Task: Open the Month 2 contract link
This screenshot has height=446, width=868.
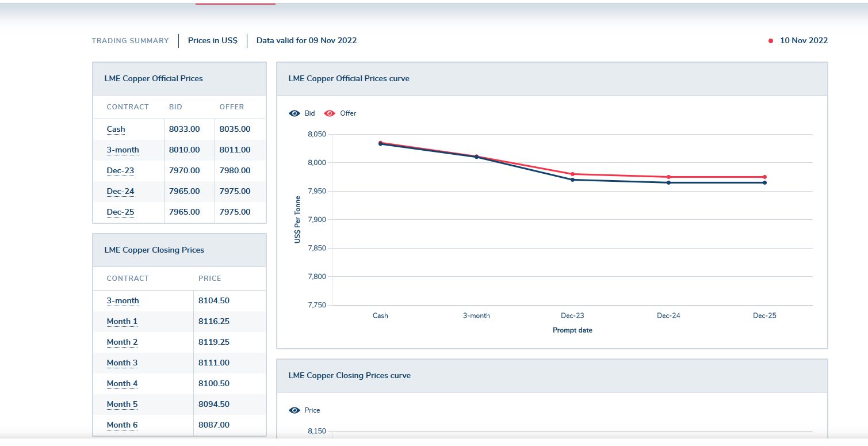Action: (x=122, y=342)
